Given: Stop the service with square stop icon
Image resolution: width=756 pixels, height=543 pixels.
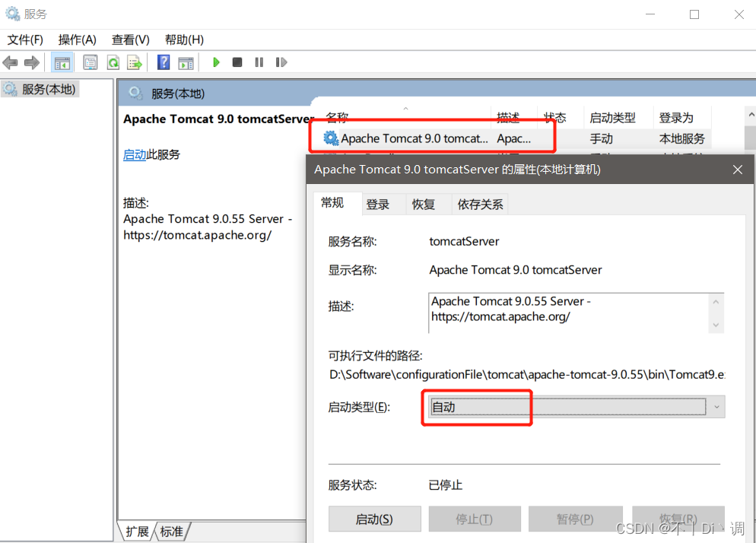Looking at the screenshot, I should pos(237,62).
